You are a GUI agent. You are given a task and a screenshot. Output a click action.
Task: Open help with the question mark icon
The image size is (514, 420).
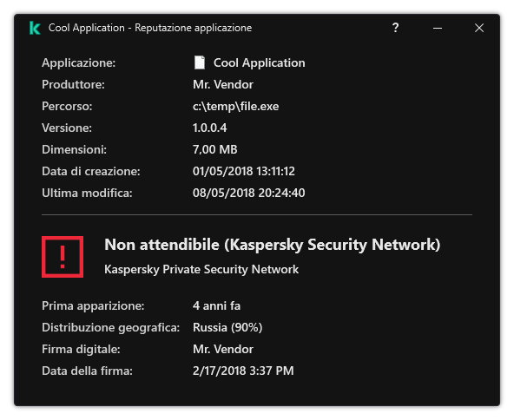pos(396,28)
